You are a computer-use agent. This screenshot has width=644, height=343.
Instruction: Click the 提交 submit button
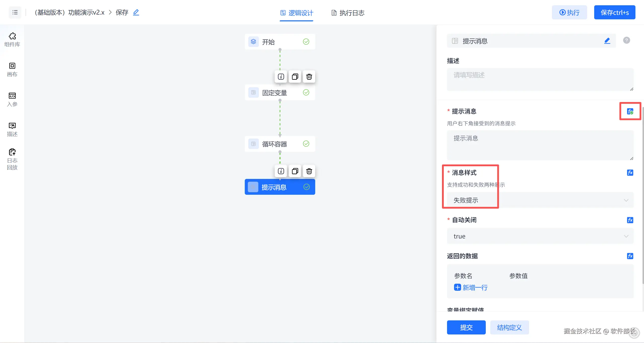466,327
